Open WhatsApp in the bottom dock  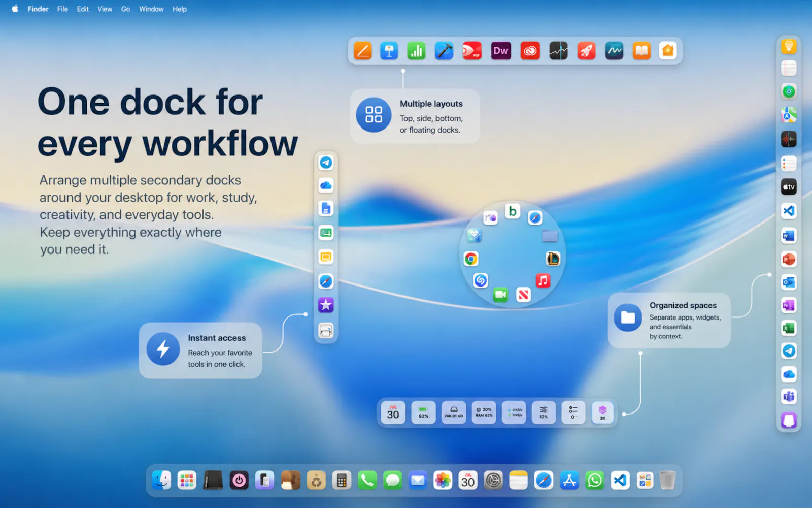click(x=595, y=480)
